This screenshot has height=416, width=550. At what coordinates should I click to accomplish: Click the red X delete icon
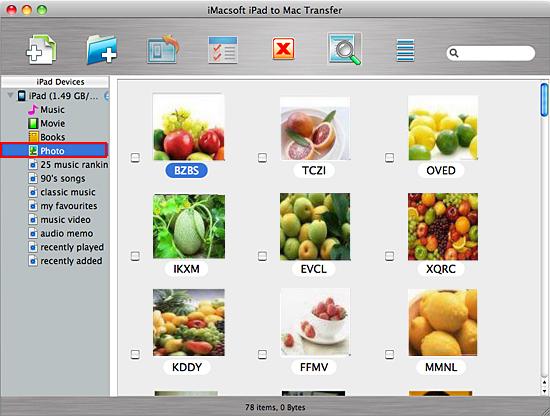[283, 49]
